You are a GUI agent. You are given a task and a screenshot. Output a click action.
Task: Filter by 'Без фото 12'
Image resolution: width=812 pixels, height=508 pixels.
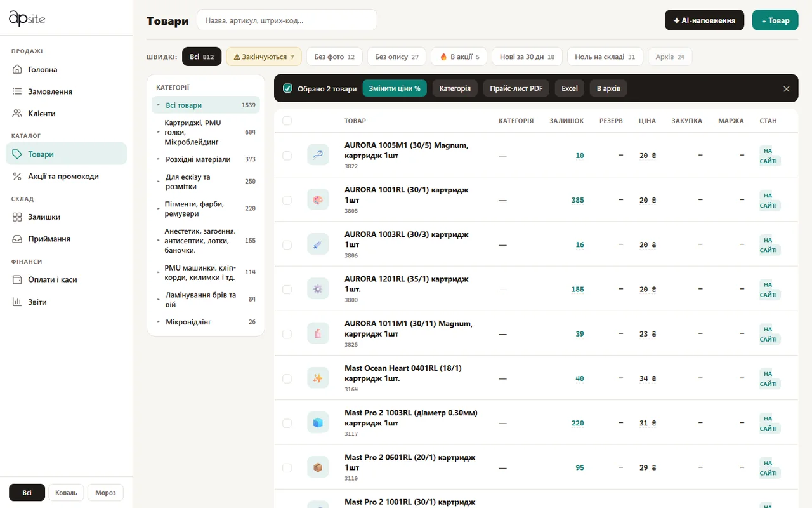334,57
